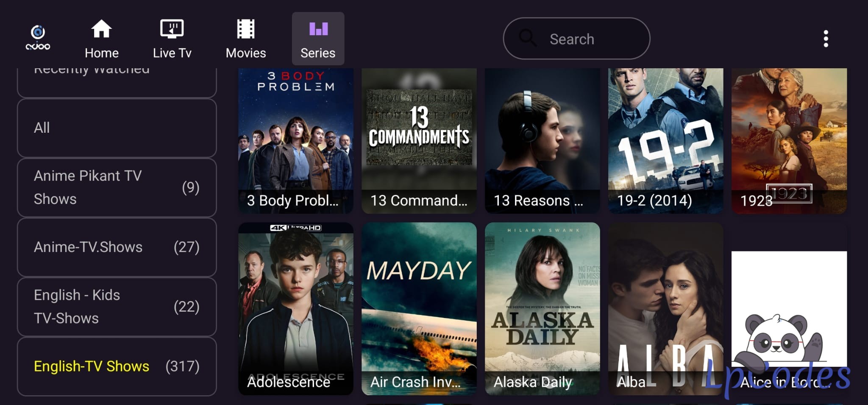Image resolution: width=868 pixels, height=405 pixels.
Task: Open 13 Commandments series poster
Action: point(419,141)
